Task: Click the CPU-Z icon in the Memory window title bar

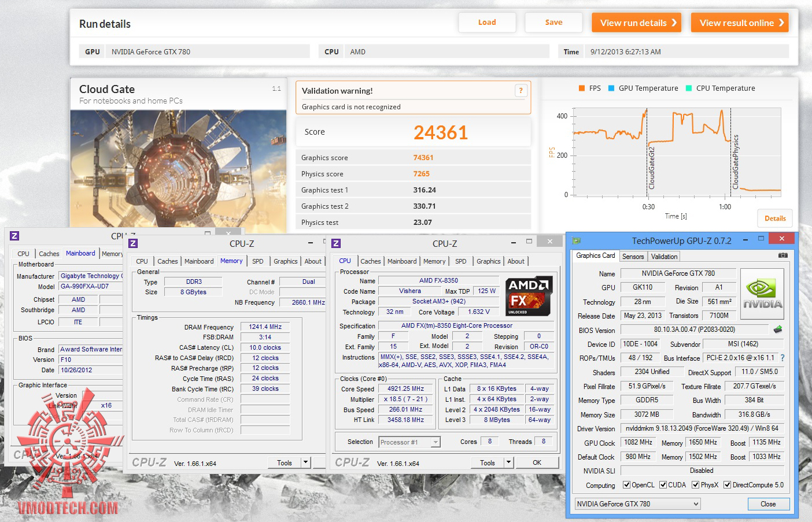Action: click(x=133, y=243)
